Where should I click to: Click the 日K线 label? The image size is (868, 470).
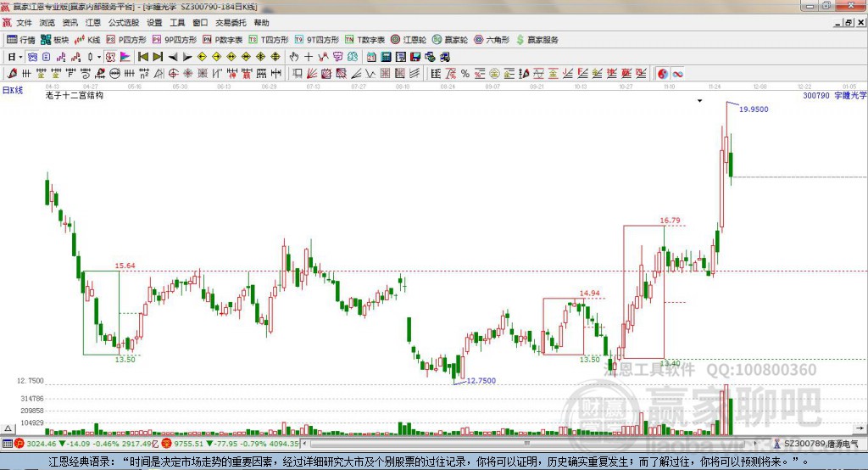point(13,90)
